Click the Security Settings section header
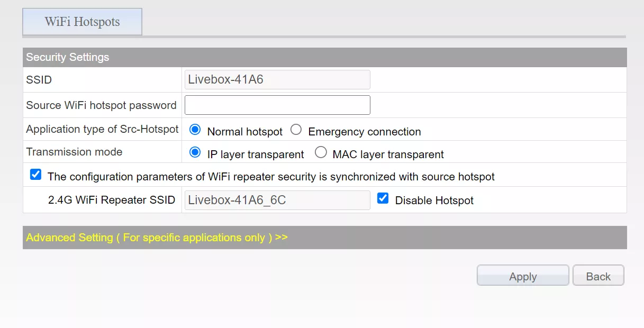The height and width of the screenshot is (328, 644). pyautogui.click(x=68, y=57)
